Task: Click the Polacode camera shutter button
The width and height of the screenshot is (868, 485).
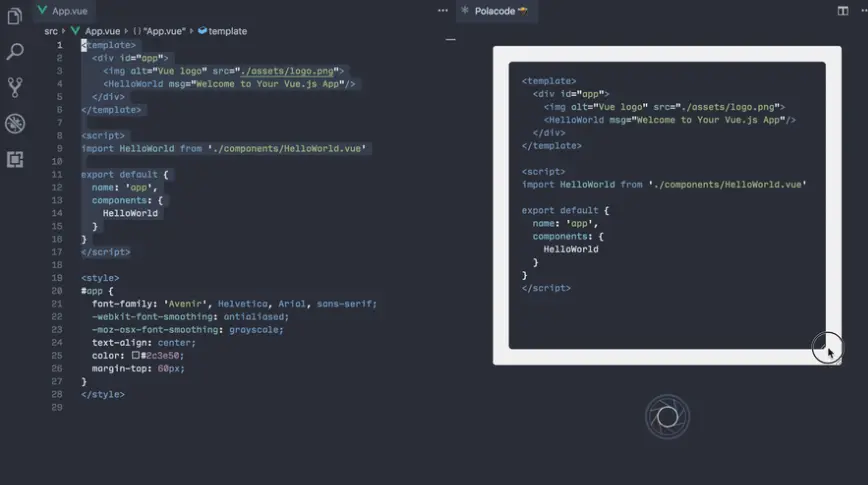Action: tap(667, 416)
